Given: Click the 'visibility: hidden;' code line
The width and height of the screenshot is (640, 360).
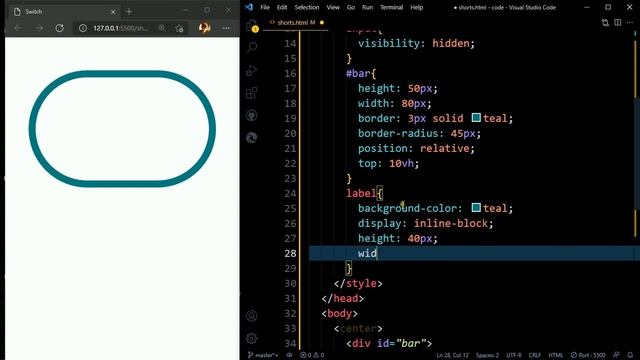Looking at the screenshot, I should click(416, 43).
